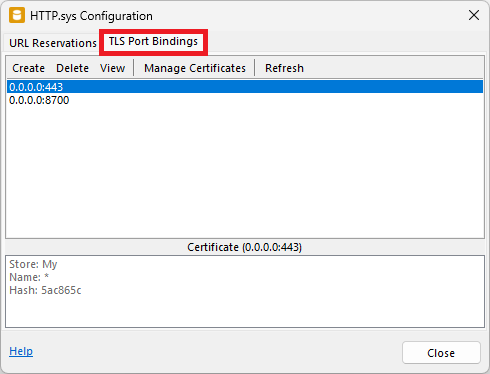The width and height of the screenshot is (490, 374).
Task: Refresh the port bindings list
Action: click(284, 68)
